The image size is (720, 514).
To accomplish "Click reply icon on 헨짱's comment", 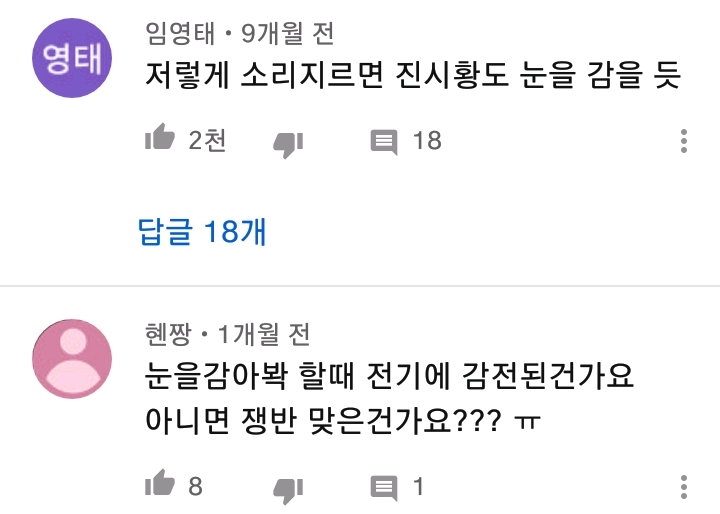I will (384, 488).
